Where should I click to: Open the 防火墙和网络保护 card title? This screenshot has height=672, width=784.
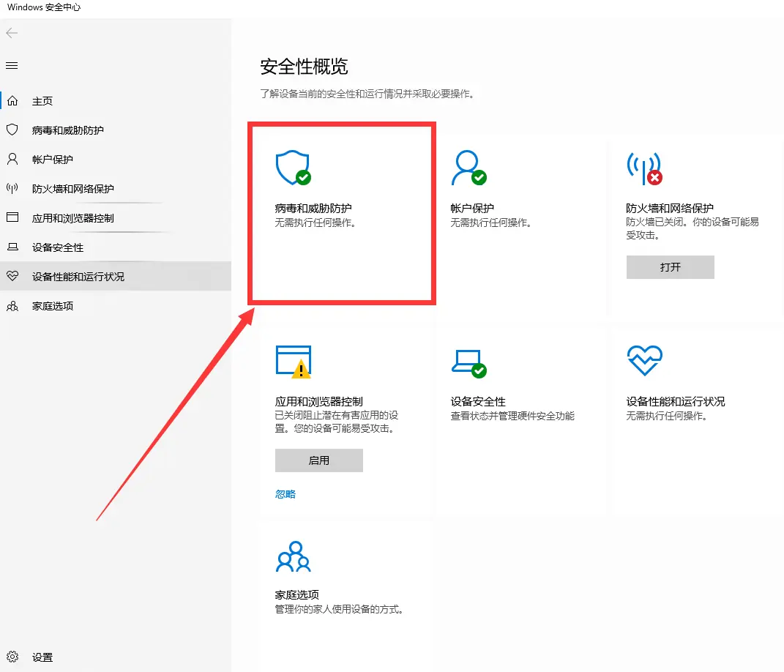pyautogui.click(x=670, y=208)
